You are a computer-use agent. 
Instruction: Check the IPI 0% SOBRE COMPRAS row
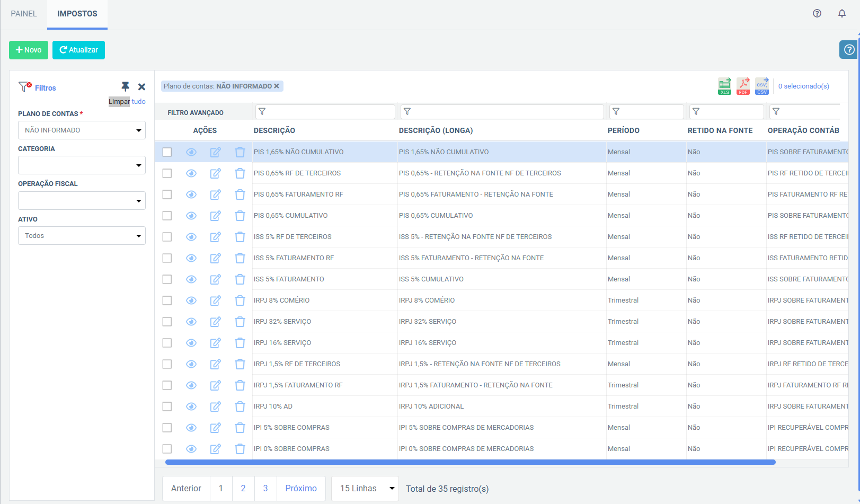click(167, 449)
